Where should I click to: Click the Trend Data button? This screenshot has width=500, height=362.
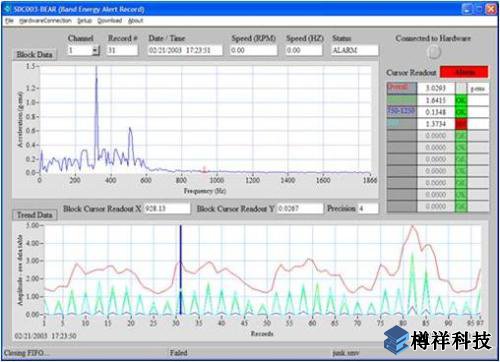coord(35,215)
